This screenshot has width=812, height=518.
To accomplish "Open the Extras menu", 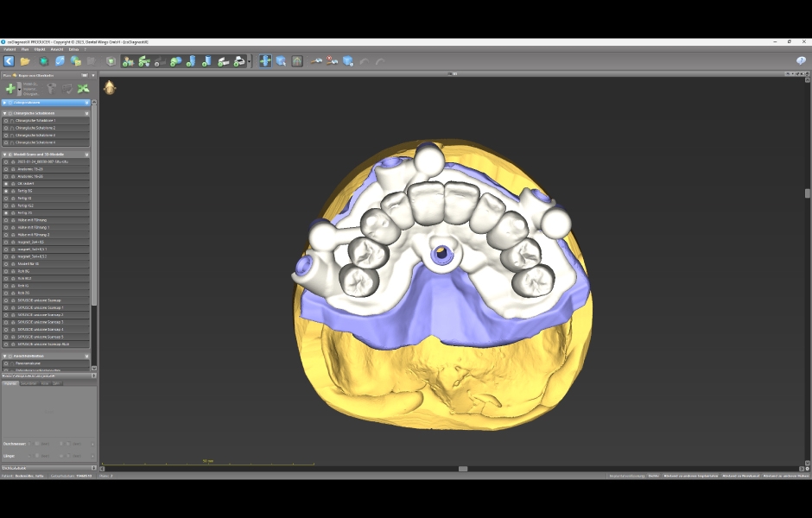I will pos(74,49).
